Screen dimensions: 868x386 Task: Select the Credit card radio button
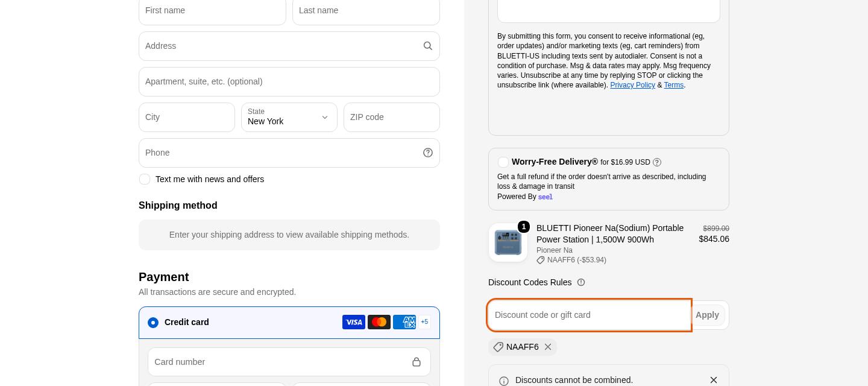(x=153, y=323)
